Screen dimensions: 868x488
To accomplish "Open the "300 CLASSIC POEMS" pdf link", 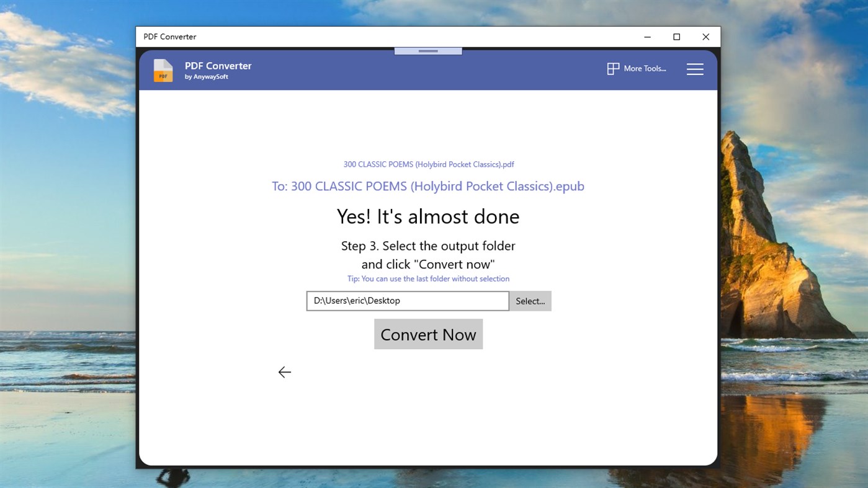I will pyautogui.click(x=428, y=164).
